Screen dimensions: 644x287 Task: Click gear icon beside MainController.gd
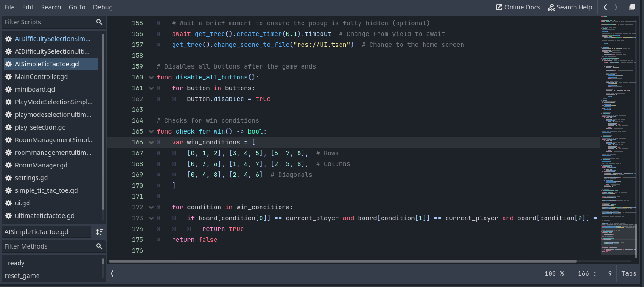coord(9,77)
